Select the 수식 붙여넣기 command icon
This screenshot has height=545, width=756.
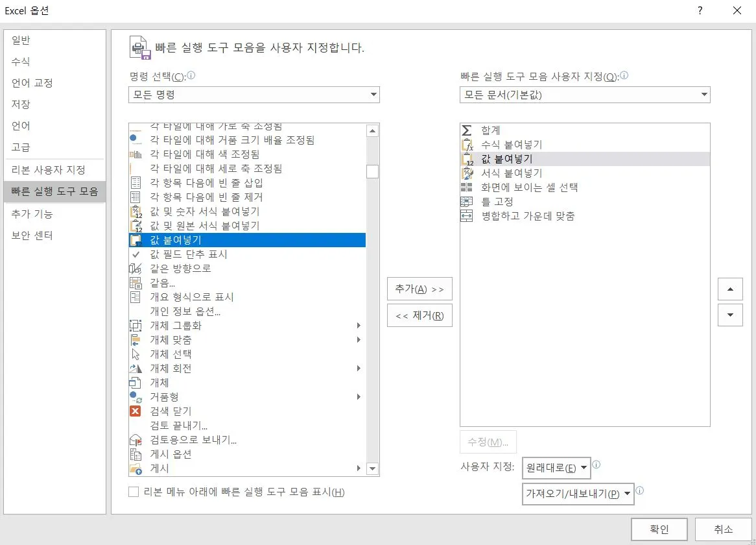466,144
